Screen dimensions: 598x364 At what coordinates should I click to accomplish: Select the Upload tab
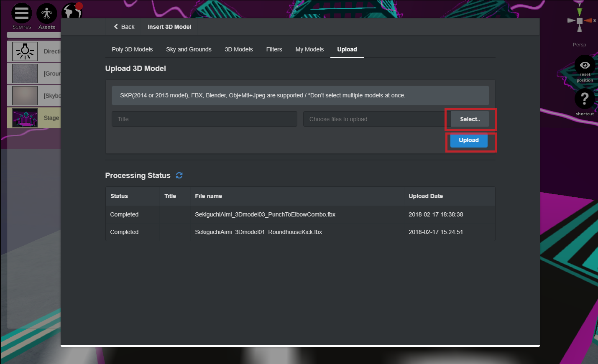(x=347, y=49)
